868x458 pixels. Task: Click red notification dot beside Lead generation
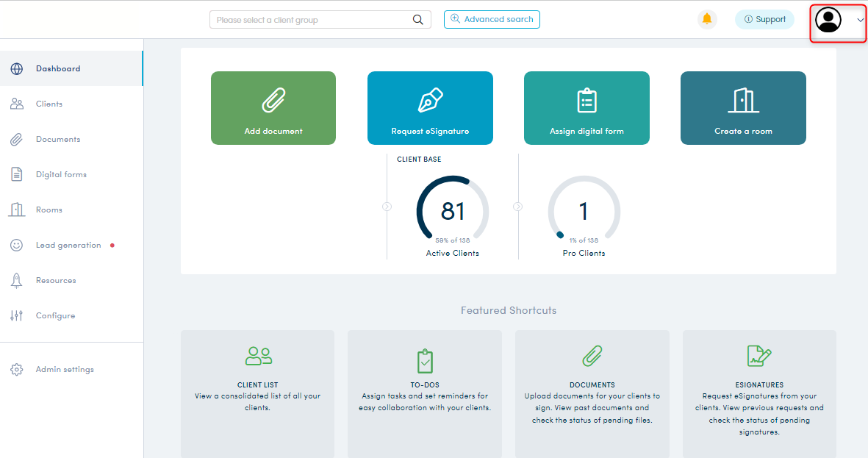pyautogui.click(x=112, y=246)
